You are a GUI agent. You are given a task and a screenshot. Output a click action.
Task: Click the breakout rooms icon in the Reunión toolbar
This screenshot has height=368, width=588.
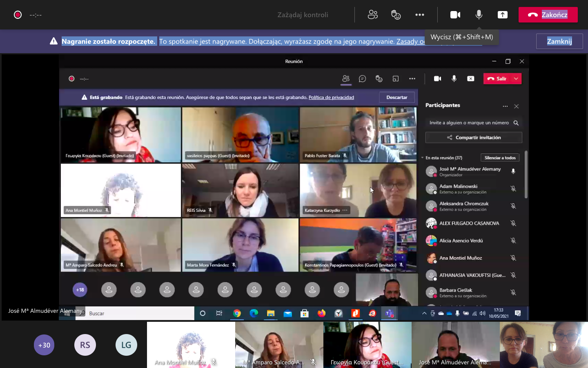coord(395,79)
